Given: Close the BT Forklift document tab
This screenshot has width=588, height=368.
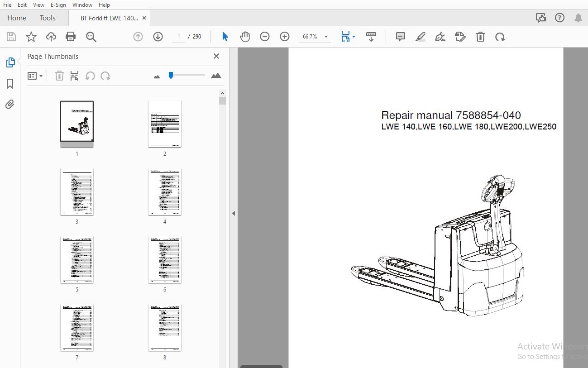Looking at the screenshot, I should pos(144,18).
